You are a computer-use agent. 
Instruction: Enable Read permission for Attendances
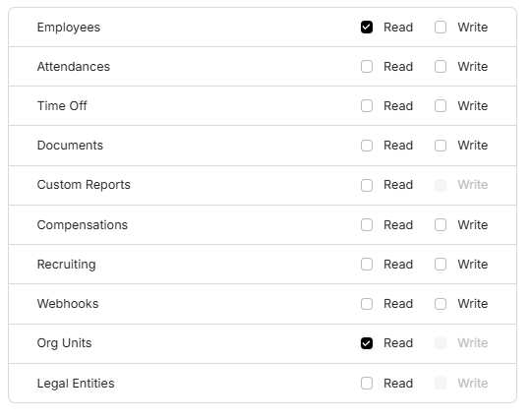367,67
